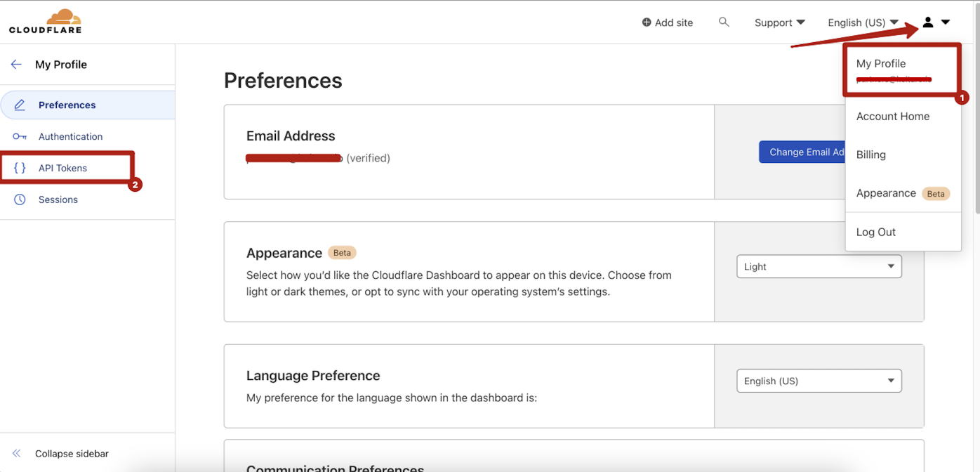Click the Email Address section title

point(291,136)
